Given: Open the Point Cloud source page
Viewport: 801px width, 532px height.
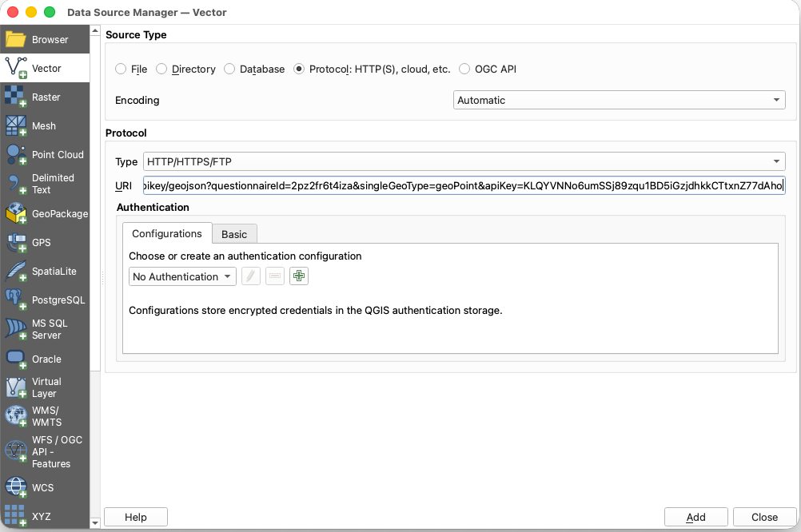Looking at the screenshot, I should pos(45,154).
